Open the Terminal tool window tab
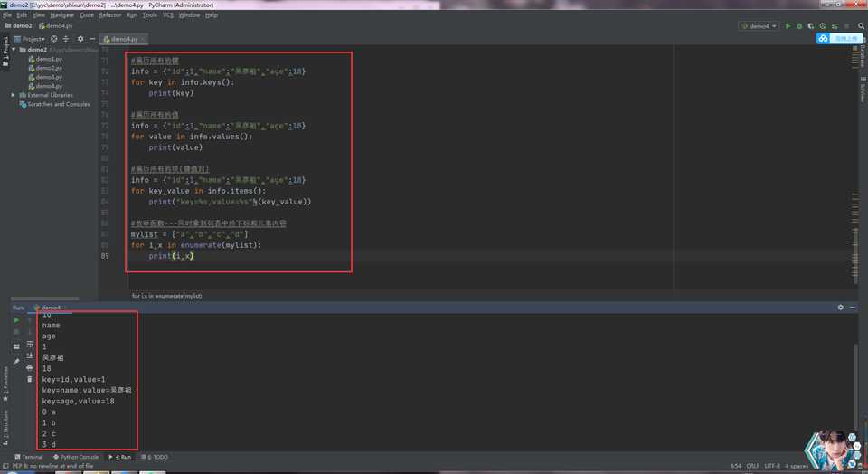The width and height of the screenshot is (868, 474). [x=29, y=457]
